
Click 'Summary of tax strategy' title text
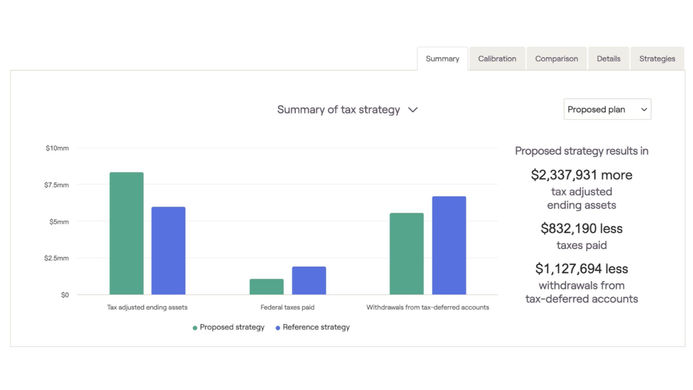click(x=339, y=110)
